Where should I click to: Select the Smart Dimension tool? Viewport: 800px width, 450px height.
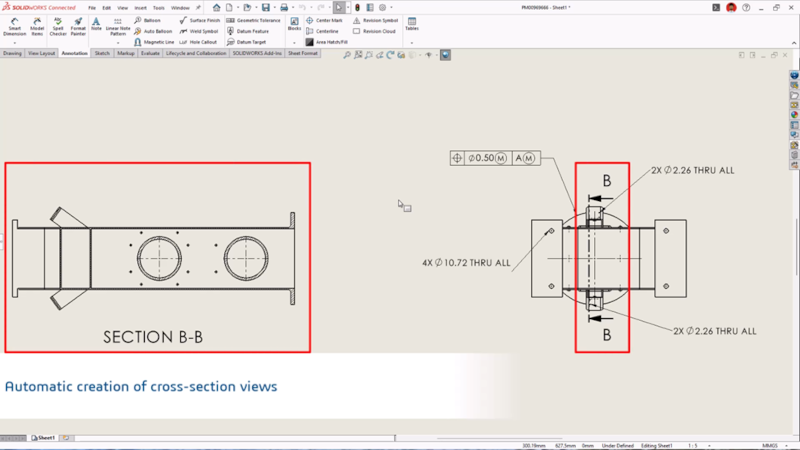[15, 26]
